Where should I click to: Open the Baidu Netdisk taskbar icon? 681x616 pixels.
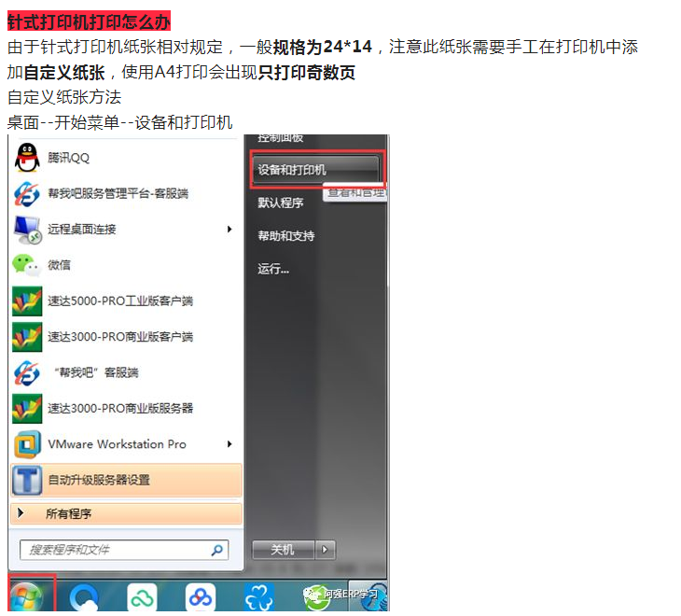click(200, 597)
